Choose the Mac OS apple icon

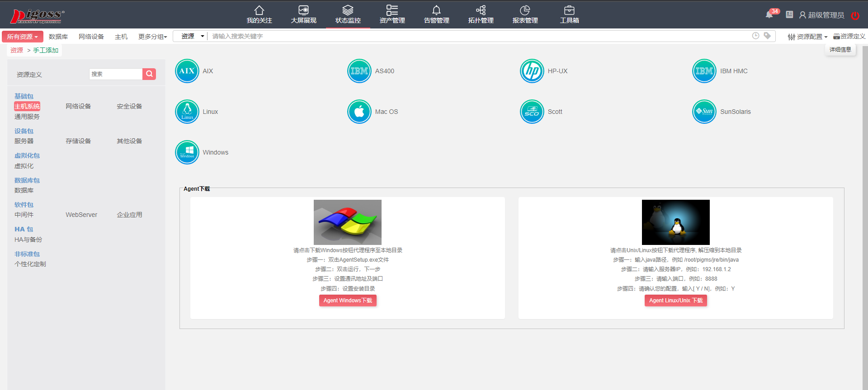coord(359,112)
